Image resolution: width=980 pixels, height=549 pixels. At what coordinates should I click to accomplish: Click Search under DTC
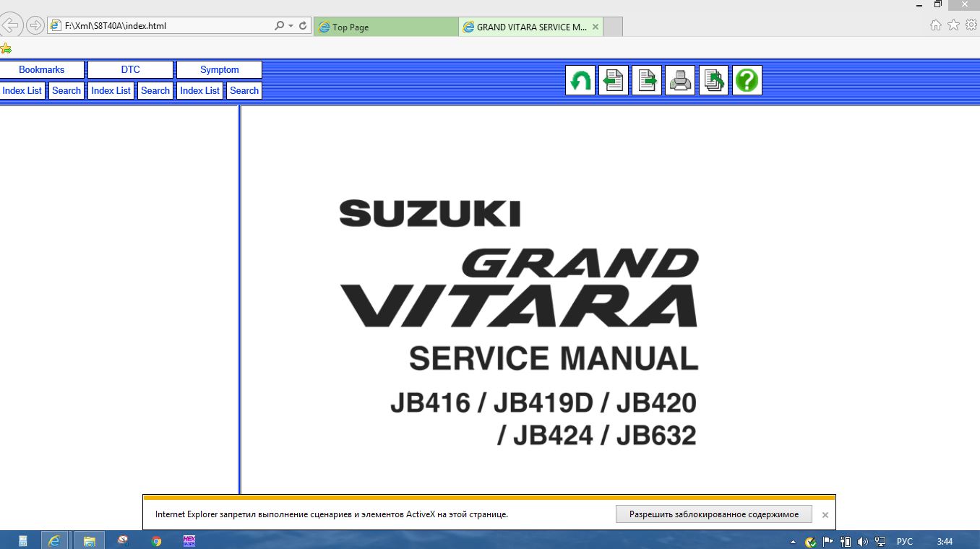155,91
